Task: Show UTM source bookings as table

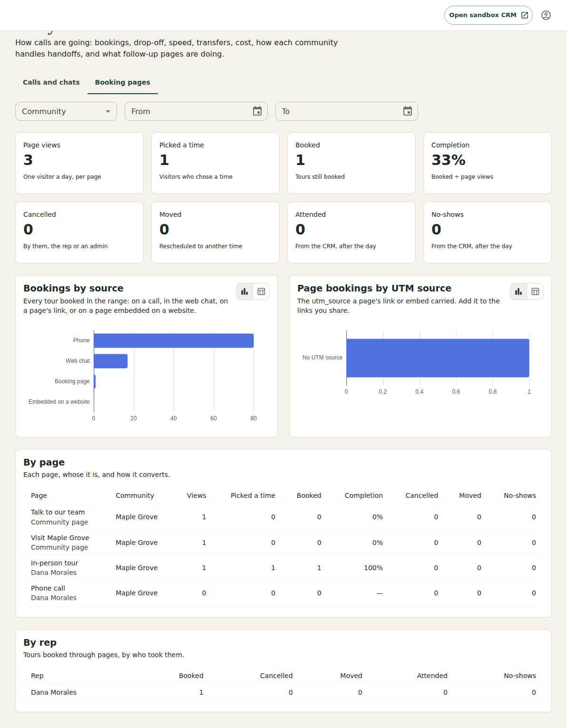Action: tap(535, 291)
